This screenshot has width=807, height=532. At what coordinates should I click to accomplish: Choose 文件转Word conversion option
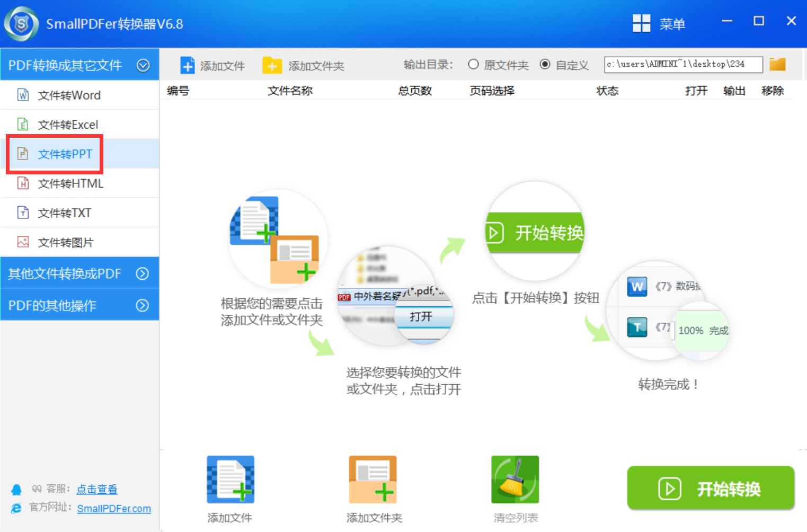click(79, 95)
